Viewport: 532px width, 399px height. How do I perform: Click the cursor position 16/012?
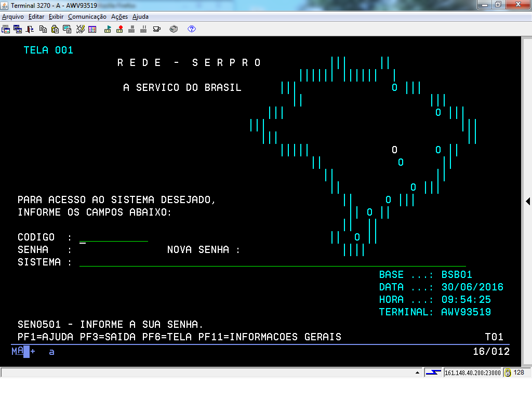[491, 352]
